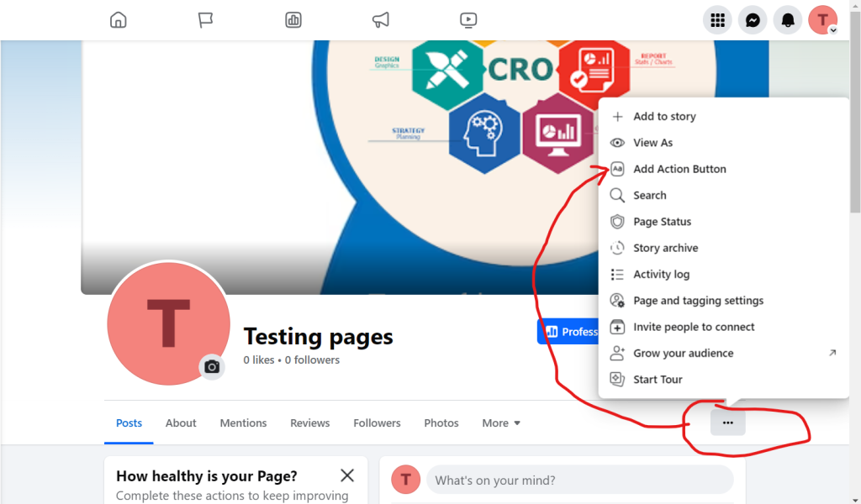This screenshot has height=504, width=861.
Task: Open the Professional dashboard blue button
Action: pyautogui.click(x=568, y=331)
